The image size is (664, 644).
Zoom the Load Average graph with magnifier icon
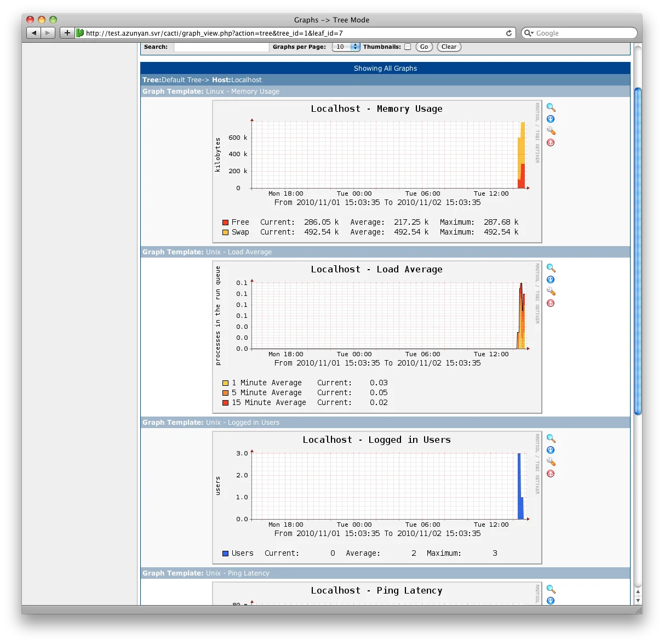coord(551,269)
